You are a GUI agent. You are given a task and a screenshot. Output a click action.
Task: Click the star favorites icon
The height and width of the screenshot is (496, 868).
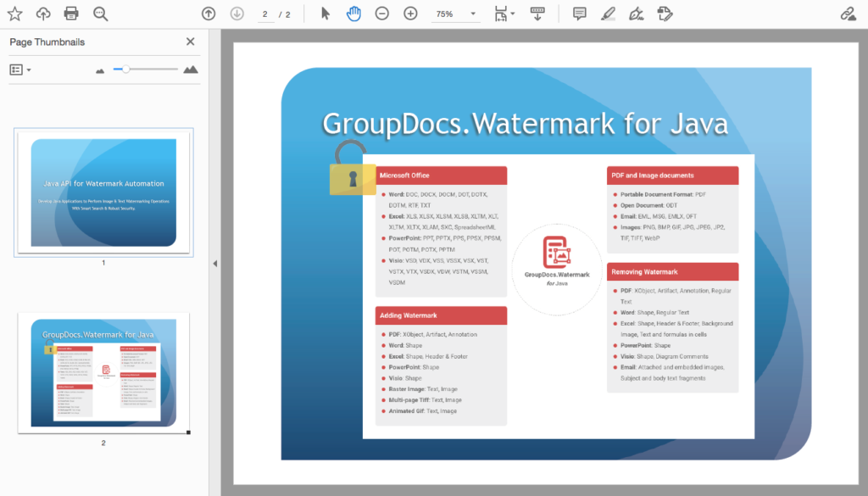tap(15, 13)
